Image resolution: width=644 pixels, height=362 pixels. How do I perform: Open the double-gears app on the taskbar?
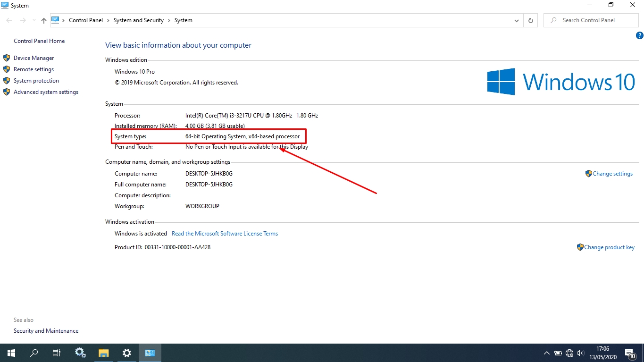80,353
